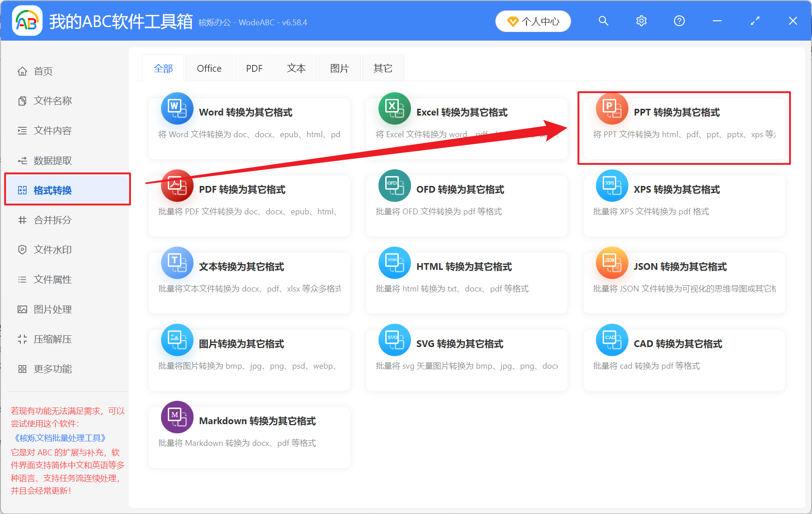Open 个人中心 from the title bar

pyautogui.click(x=533, y=21)
